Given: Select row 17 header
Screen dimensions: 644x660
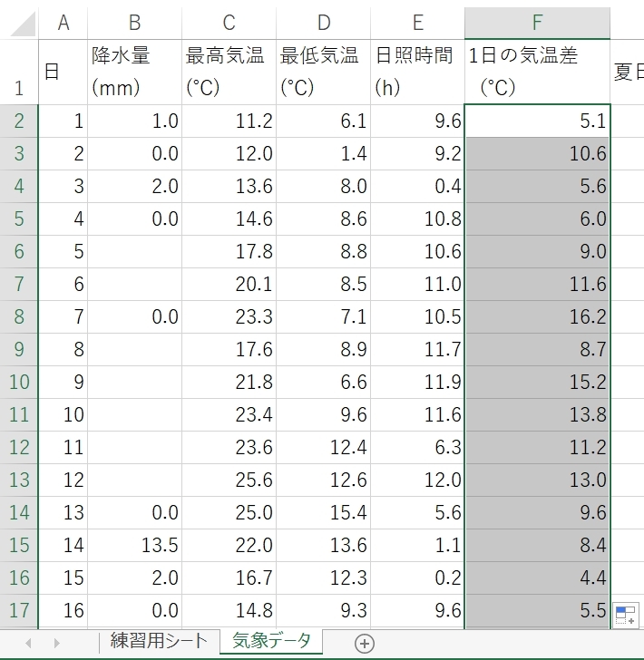Looking at the screenshot, I should click(x=19, y=611).
